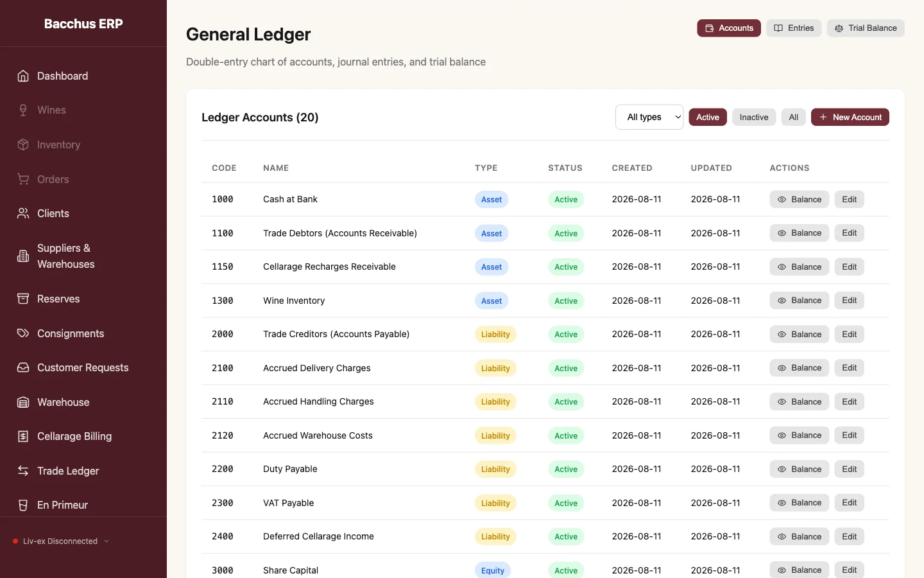The height and width of the screenshot is (578, 924).
Task: View balance for VAT Payable account
Action: pos(800,503)
